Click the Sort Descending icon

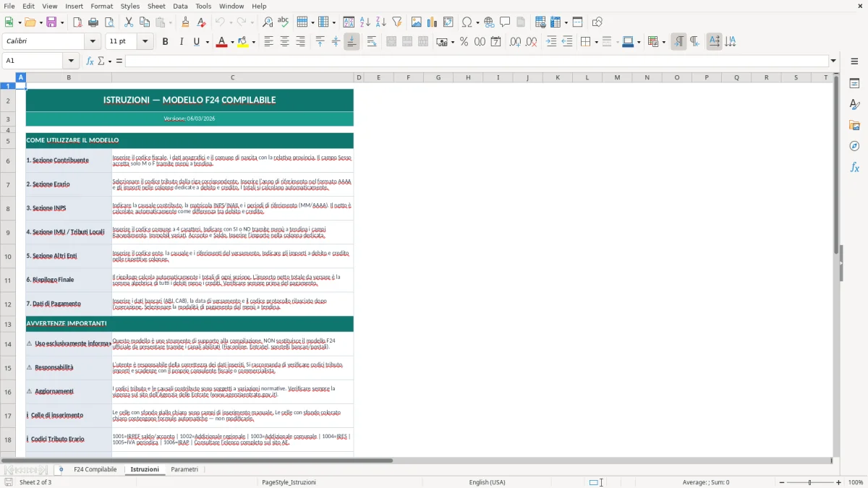pos(380,22)
